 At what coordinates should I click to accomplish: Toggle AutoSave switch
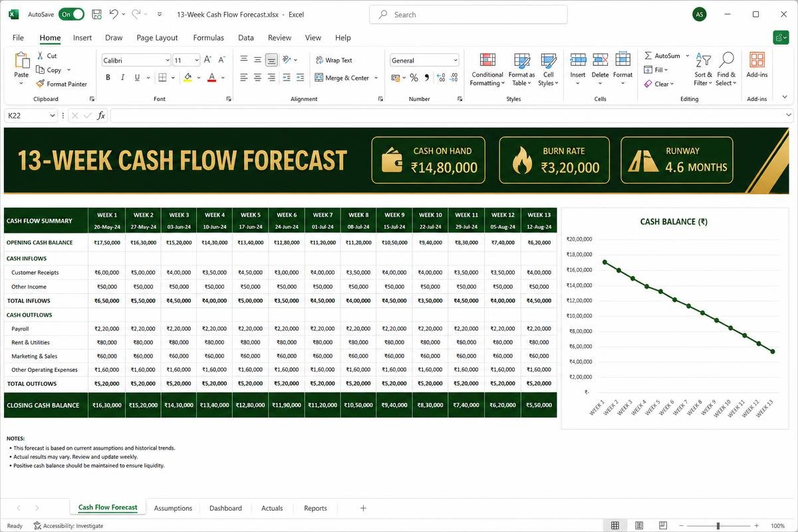click(x=71, y=14)
